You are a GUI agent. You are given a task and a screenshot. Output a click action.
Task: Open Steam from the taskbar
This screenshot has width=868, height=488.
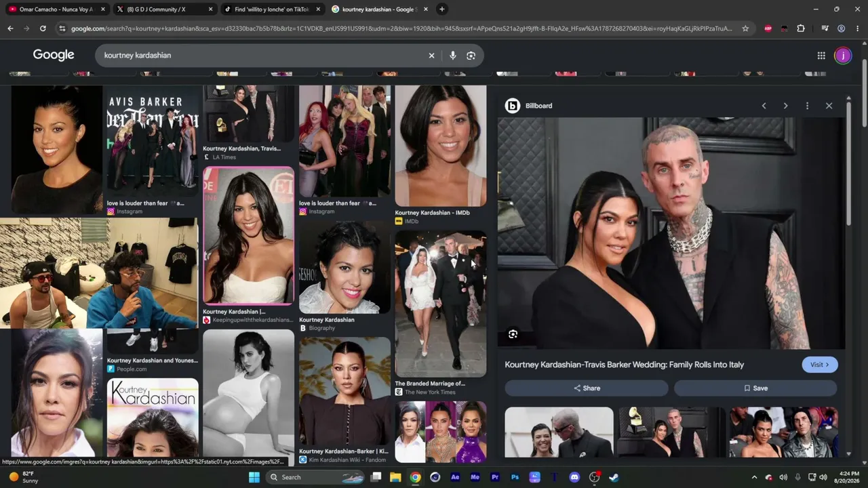[614, 477]
